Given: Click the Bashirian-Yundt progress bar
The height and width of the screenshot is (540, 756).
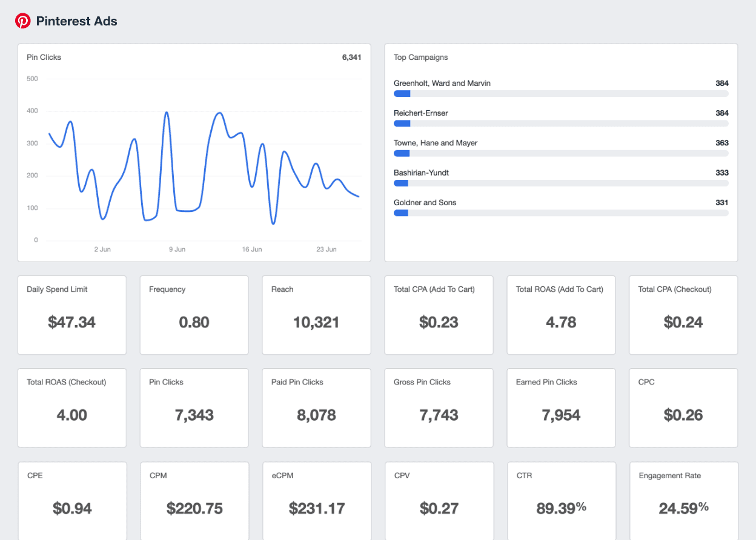Looking at the screenshot, I should (560, 183).
